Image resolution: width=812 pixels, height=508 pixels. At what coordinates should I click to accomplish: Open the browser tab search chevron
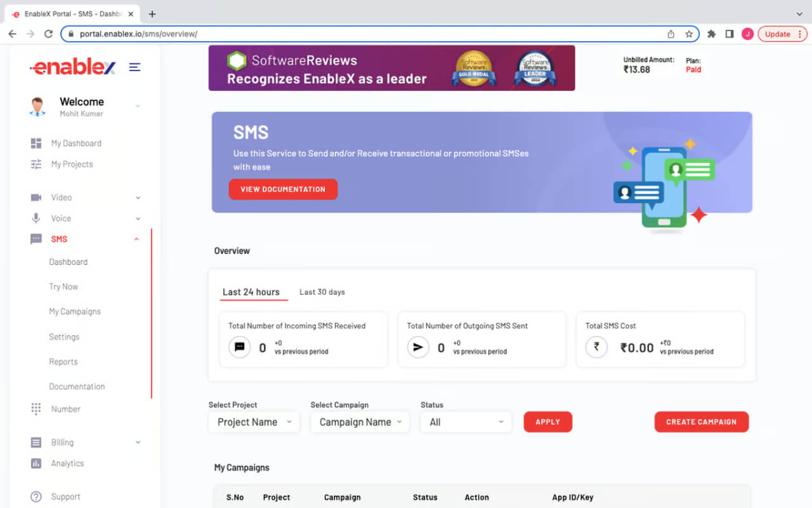coord(799,14)
